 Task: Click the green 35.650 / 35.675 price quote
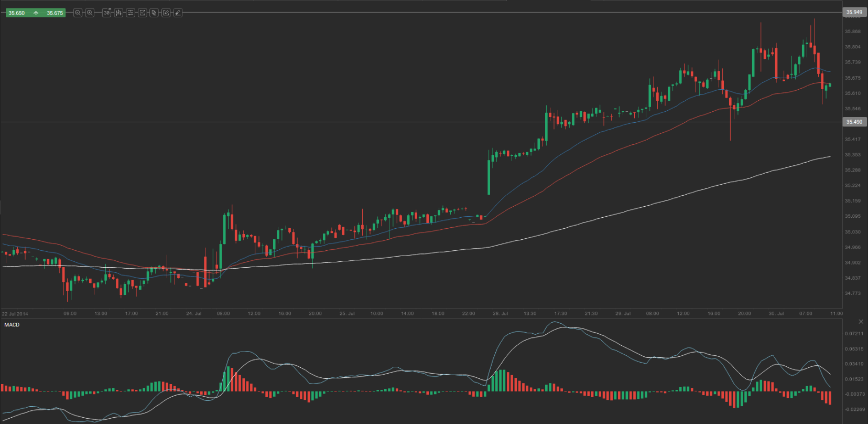(x=36, y=13)
